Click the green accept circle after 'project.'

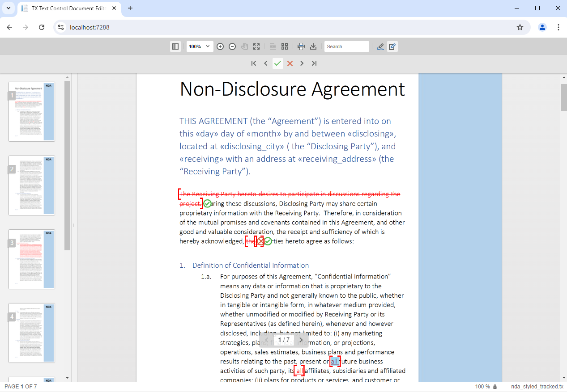207,204
